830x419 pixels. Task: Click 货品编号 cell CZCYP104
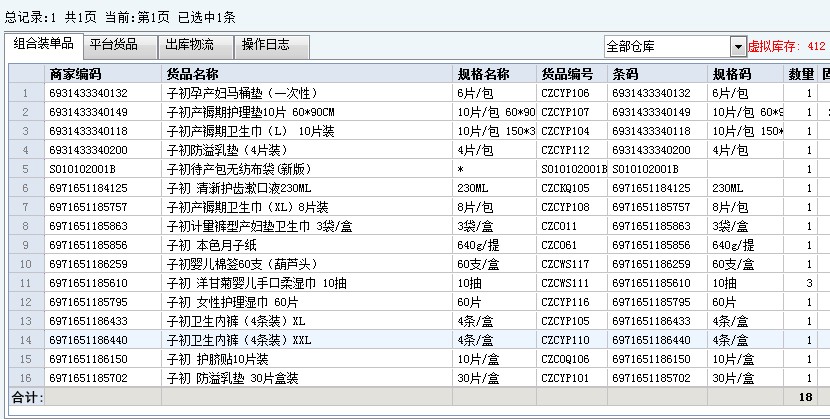coord(572,131)
